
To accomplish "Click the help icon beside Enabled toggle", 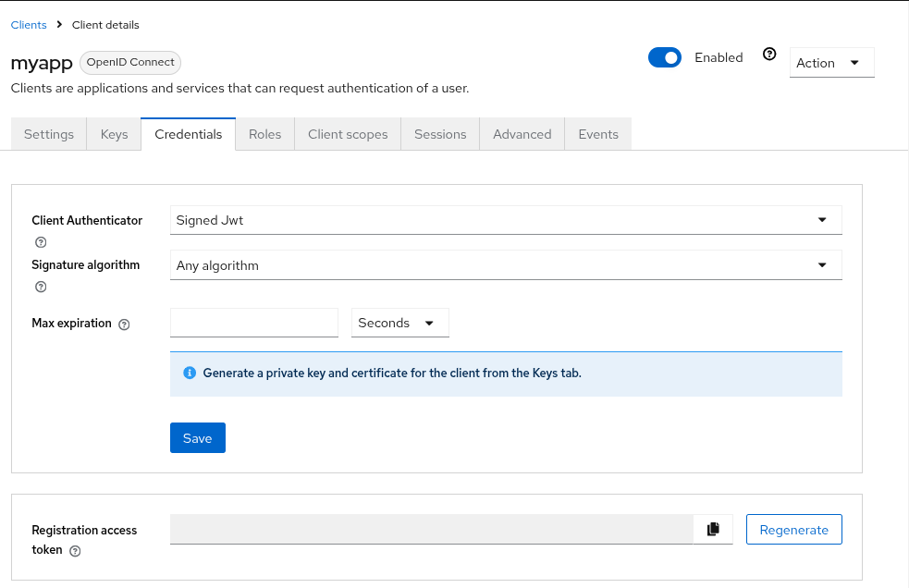I will (x=769, y=55).
